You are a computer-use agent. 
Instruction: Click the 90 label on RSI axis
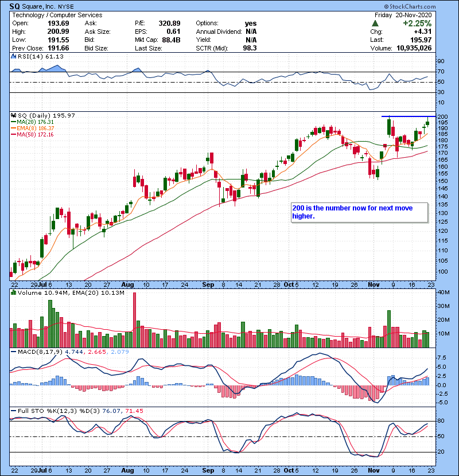(x=441, y=61)
